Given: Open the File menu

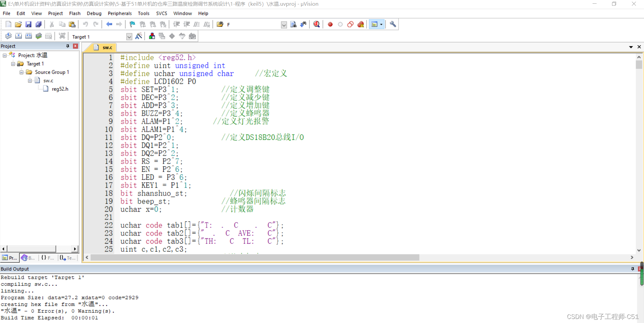Looking at the screenshot, I should click(6, 13).
